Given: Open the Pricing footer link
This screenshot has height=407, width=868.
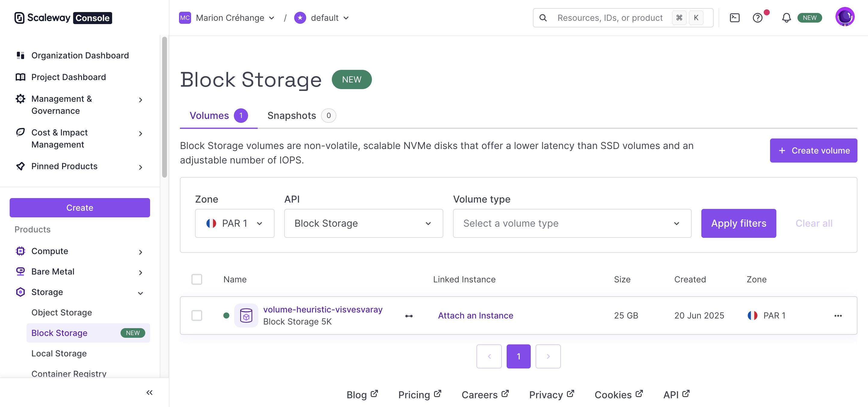Looking at the screenshot, I should tap(420, 395).
